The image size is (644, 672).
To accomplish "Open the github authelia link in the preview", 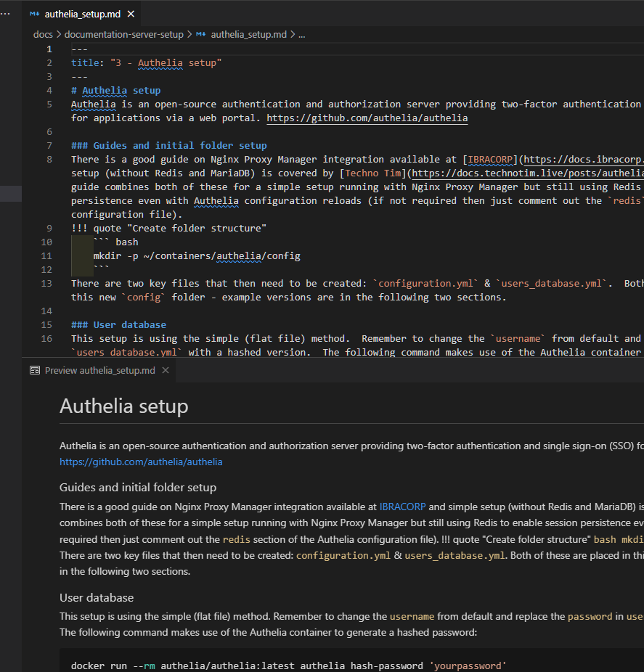I will click(141, 462).
